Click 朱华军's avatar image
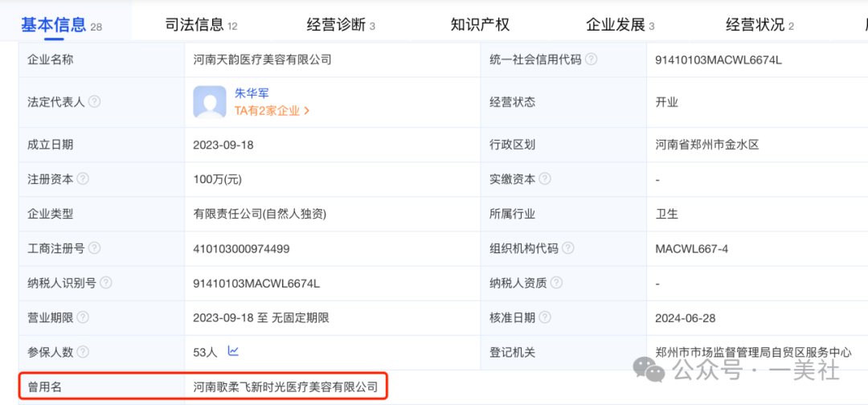 click(210, 102)
